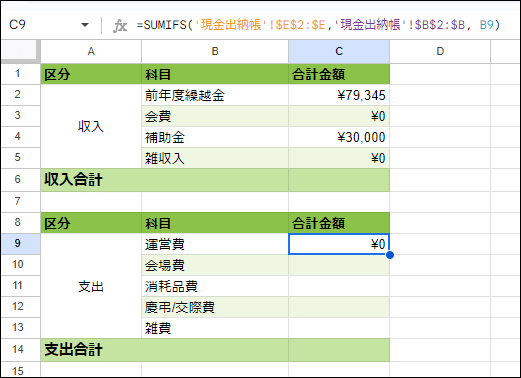The width and height of the screenshot is (521, 378).
Task: Click the 会費 cell
Action: pyautogui.click(x=215, y=116)
